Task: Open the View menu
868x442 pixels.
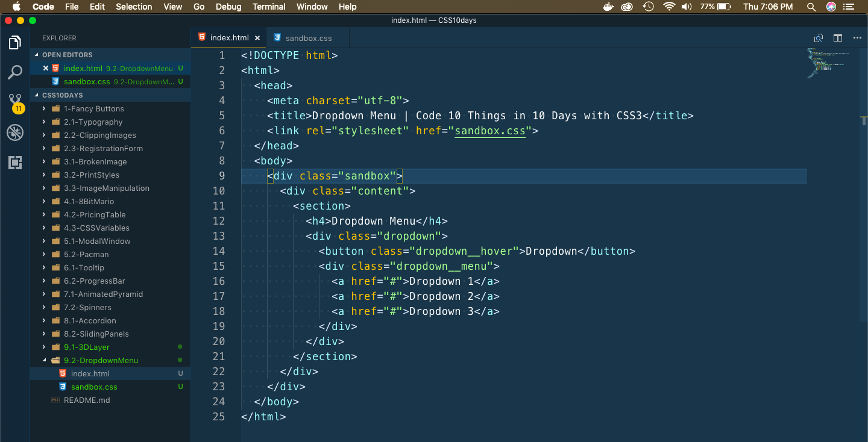Action: (x=172, y=7)
